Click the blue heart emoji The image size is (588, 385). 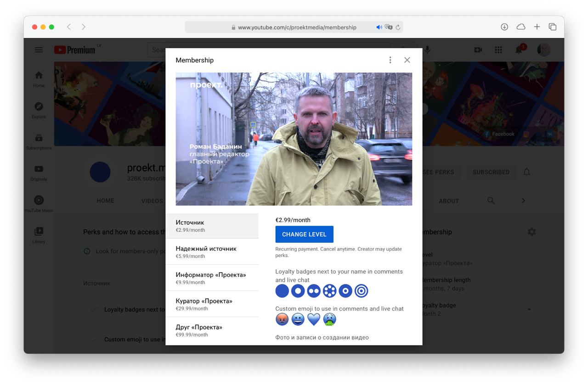[x=314, y=319]
